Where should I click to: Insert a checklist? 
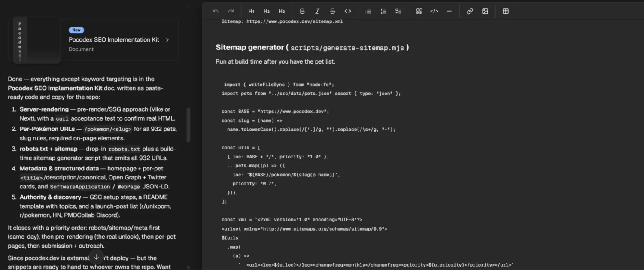tap(398, 11)
